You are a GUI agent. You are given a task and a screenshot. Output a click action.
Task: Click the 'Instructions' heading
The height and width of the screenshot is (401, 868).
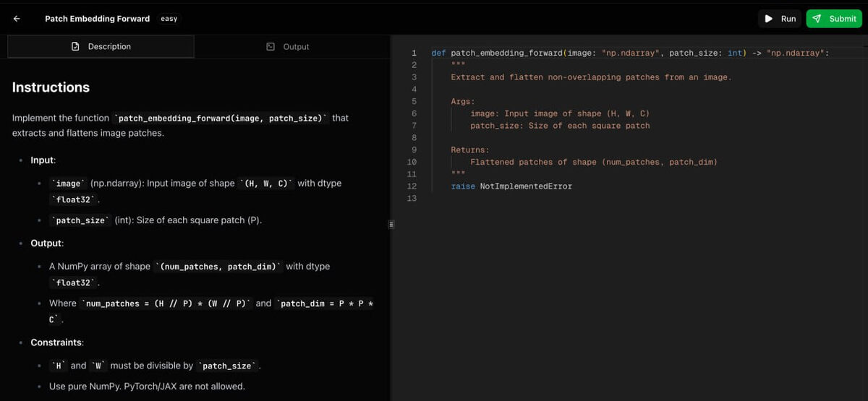pos(51,87)
